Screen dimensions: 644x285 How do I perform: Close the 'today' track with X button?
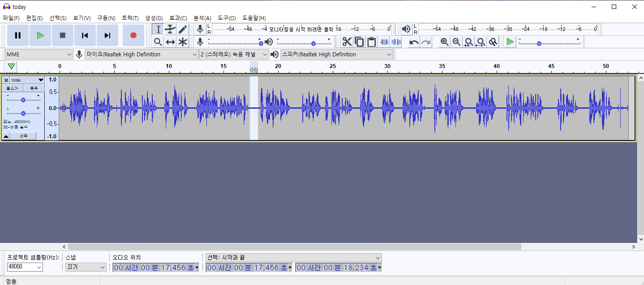pos(6,80)
